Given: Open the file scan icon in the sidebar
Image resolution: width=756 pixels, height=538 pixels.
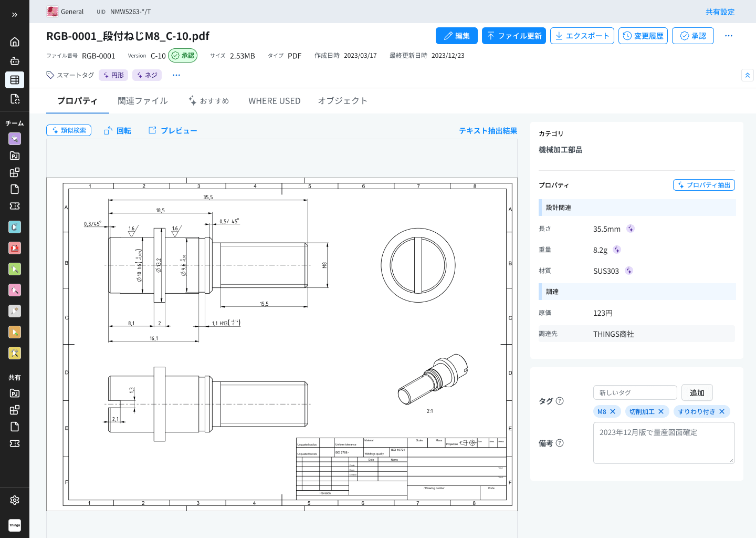Looking at the screenshot, I should coord(15,99).
